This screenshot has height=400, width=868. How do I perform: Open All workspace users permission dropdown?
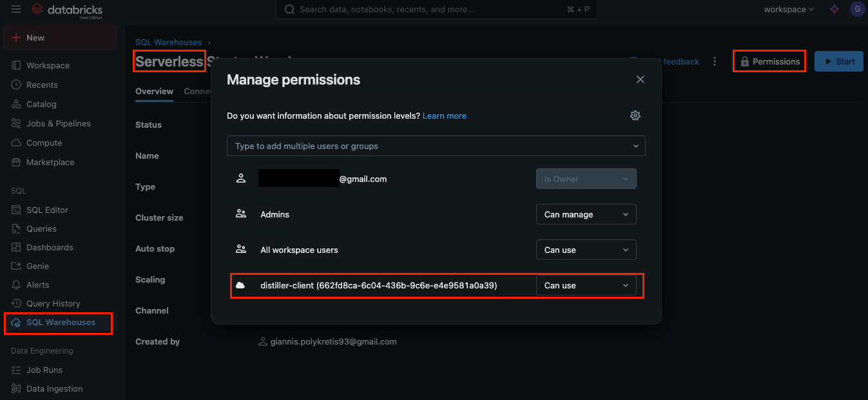pyautogui.click(x=586, y=250)
